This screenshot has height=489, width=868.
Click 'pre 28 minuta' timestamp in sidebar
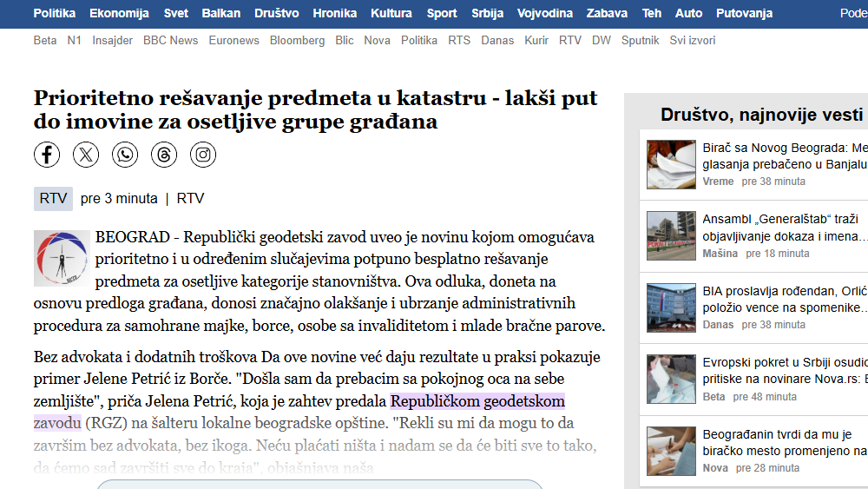pyautogui.click(x=767, y=468)
